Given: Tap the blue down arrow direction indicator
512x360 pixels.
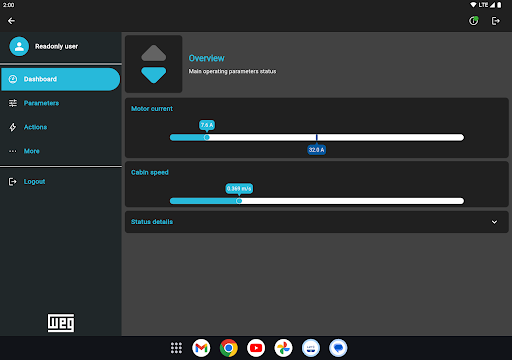Looking at the screenshot, I should 154,75.
